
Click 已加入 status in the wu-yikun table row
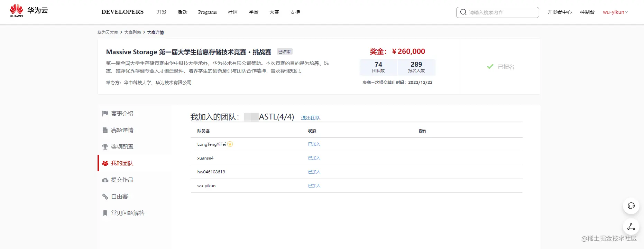(314, 186)
